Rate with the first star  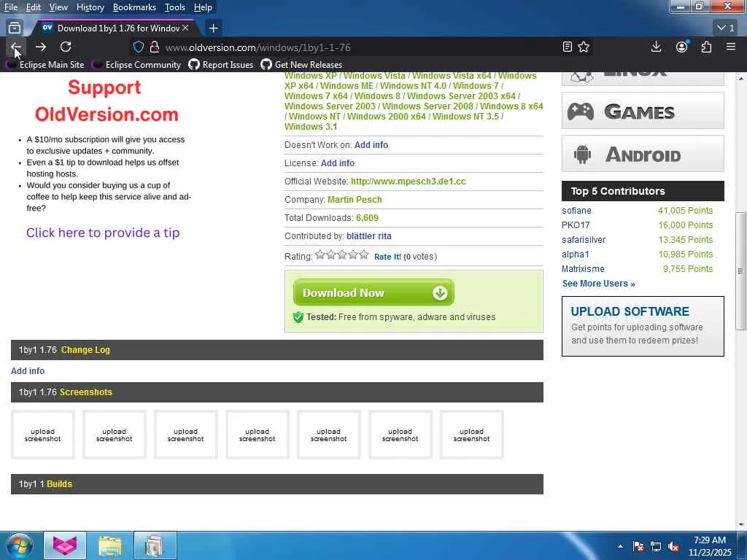point(320,254)
